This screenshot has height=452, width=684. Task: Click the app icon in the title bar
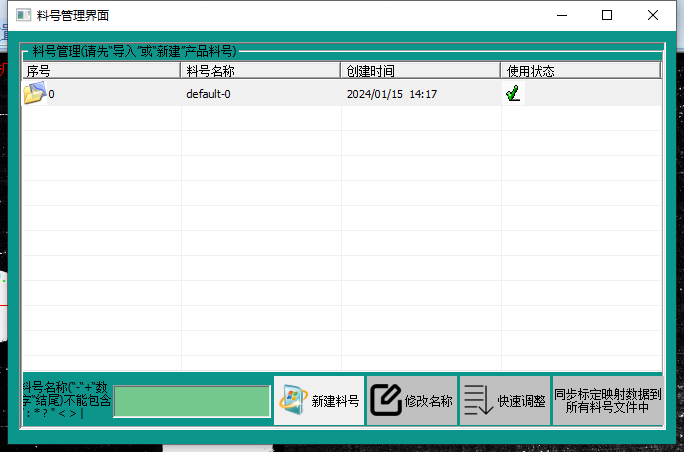click(23, 15)
